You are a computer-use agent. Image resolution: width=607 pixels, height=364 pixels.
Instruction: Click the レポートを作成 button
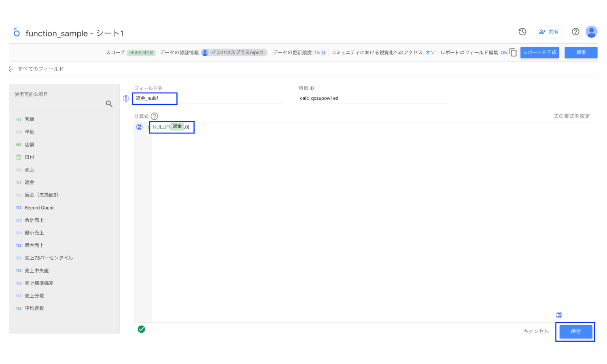(x=539, y=52)
